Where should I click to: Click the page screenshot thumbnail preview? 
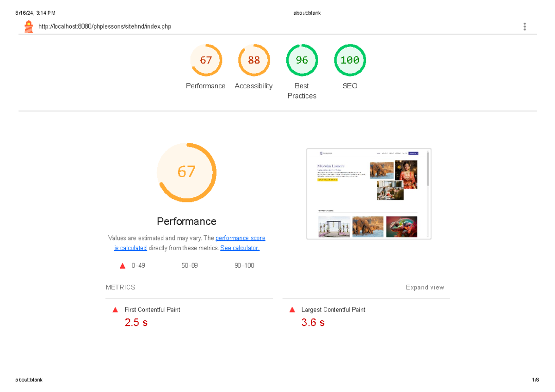368,193
